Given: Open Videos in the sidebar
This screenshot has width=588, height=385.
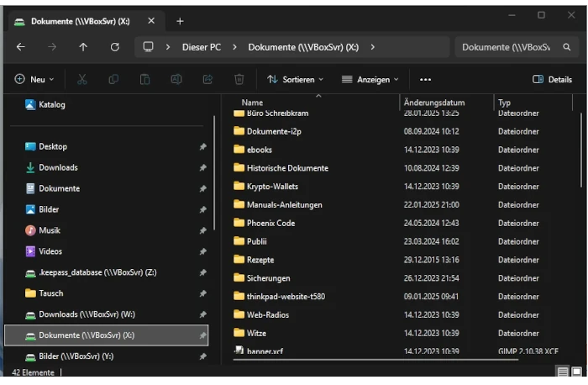Looking at the screenshot, I should (x=44, y=251).
